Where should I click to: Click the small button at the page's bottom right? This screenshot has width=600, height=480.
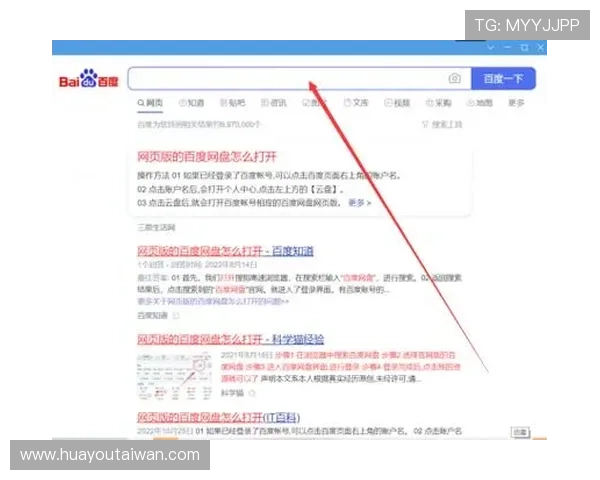pyautogui.click(x=520, y=432)
